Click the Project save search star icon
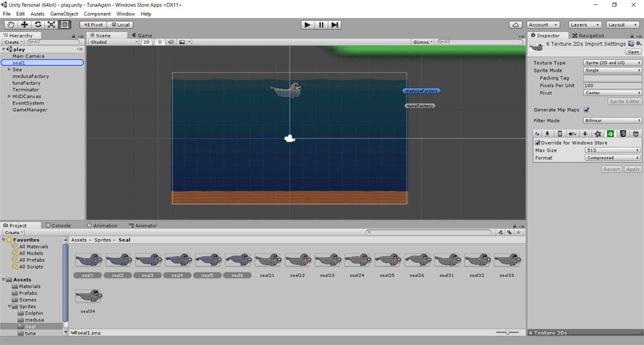 pyautogui.click(x=519, y=232)
